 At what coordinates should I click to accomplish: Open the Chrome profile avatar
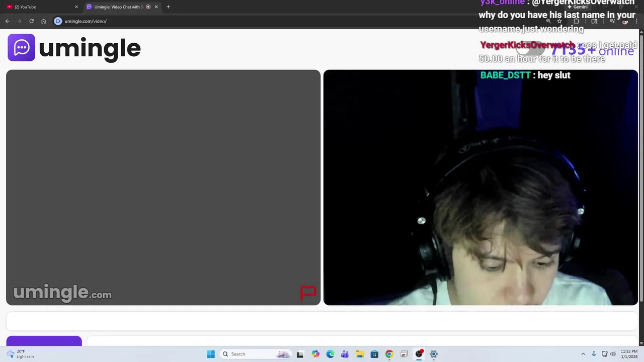tap(625, 21)
